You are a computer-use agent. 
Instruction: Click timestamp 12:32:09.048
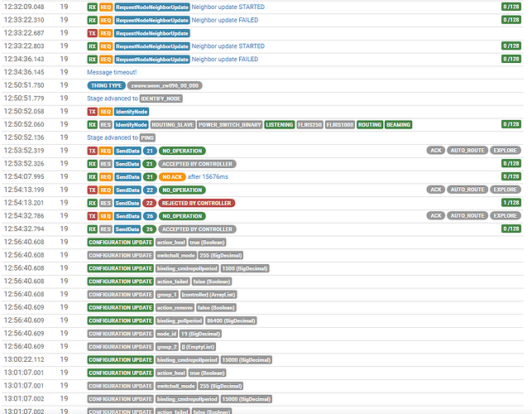click(x=24, y=7)
